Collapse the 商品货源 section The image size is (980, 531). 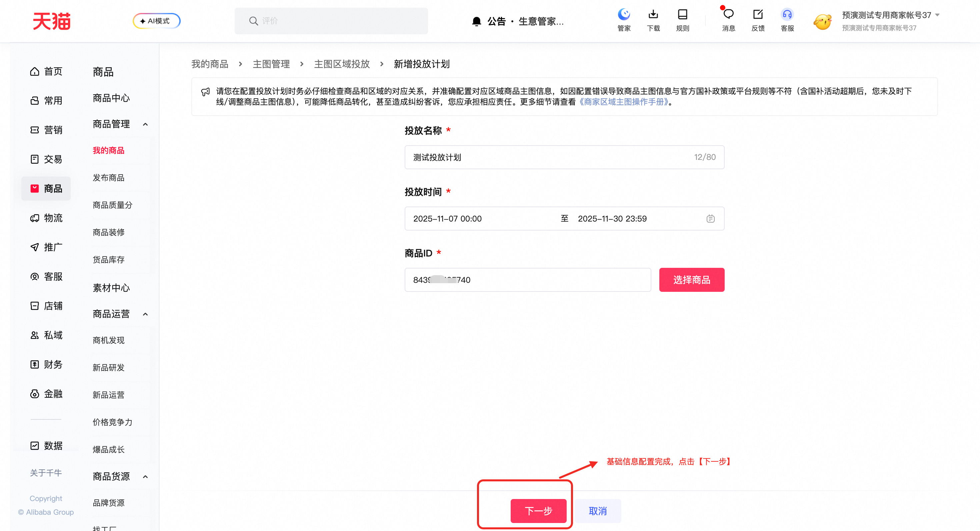(x=145, y=477)
